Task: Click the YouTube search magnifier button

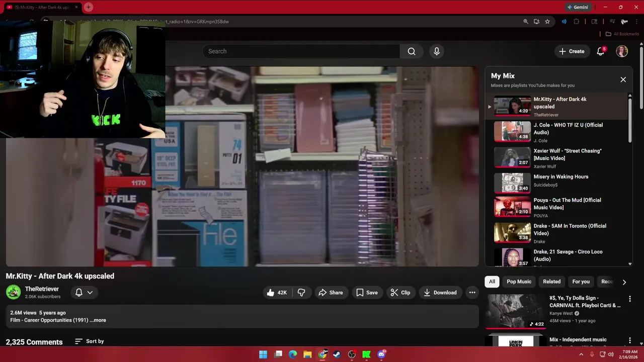Action: click(412, 51)
